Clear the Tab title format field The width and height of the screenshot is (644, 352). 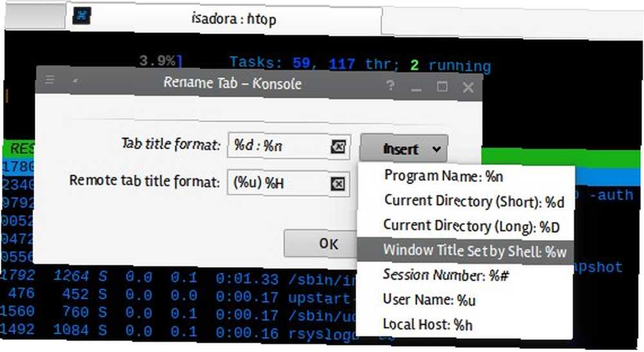(x=338, y=146)
